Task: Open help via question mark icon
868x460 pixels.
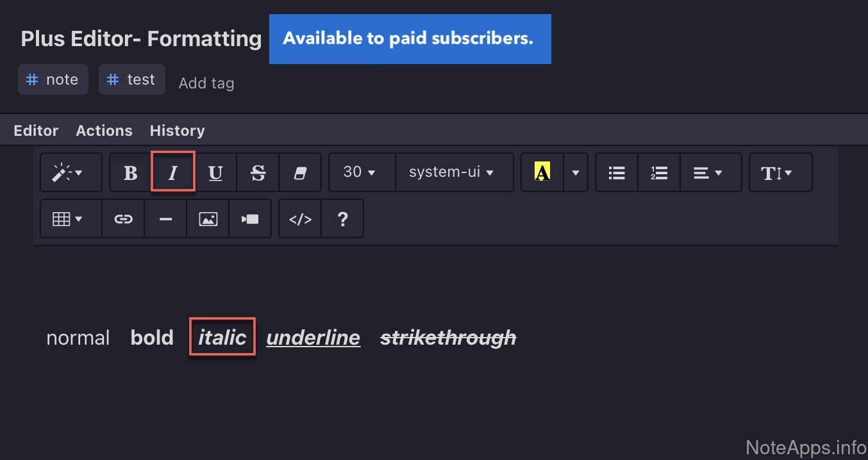Action: pos(342,219)
